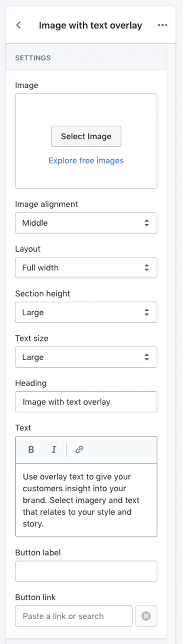Screen dimensions: 183x644
Task: Click the panel's vertical scrollbar track
Action: point(171,343)
